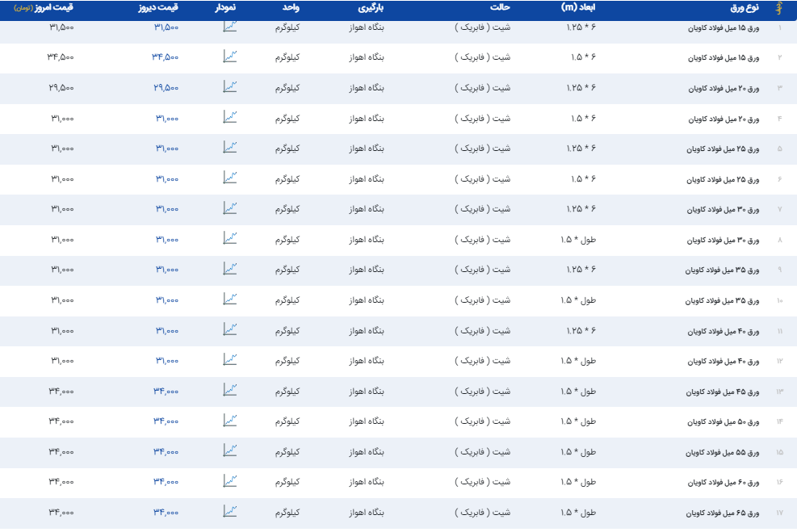Open price chart icon for row 1
The width and height of the screenshot is (797, 532).
230,26
